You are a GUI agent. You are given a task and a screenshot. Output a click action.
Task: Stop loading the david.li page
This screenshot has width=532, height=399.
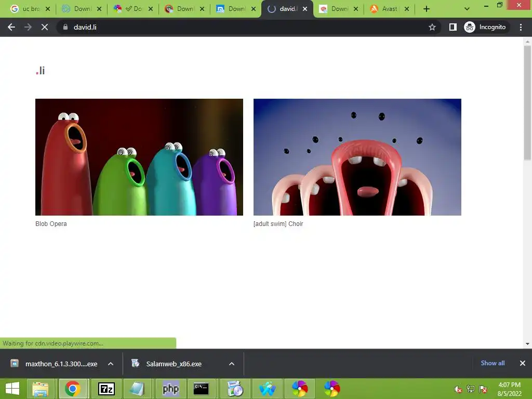(45, 27)
